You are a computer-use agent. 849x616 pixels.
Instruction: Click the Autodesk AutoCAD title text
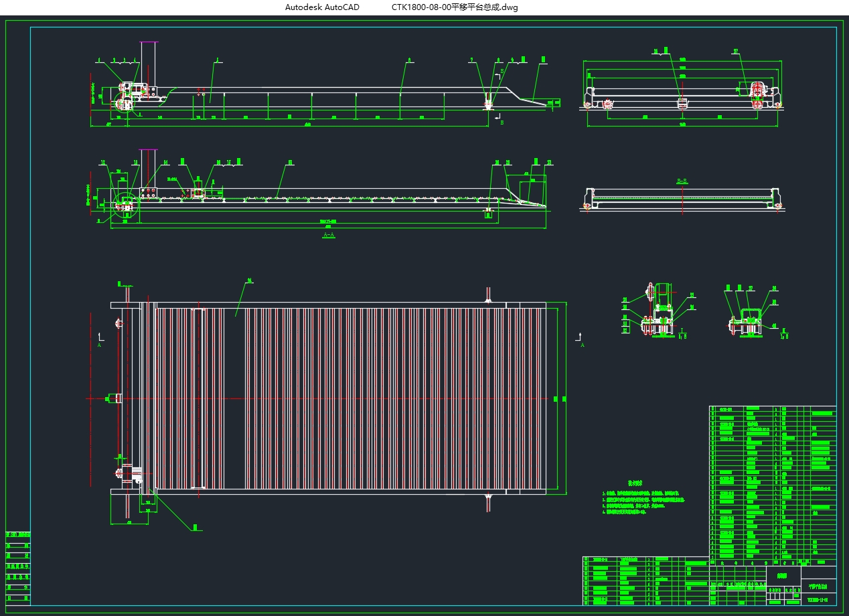coord(322,7)
